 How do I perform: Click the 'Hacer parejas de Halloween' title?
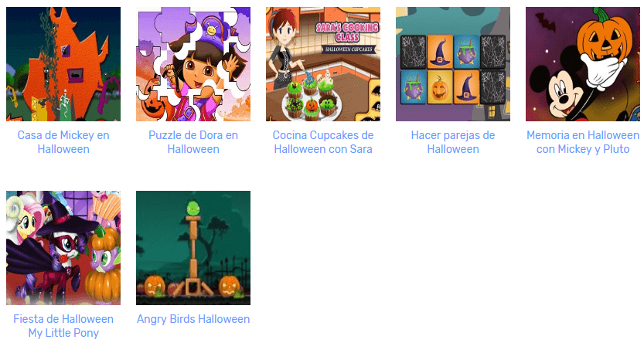pyautogui.click(x=452, y=142)
